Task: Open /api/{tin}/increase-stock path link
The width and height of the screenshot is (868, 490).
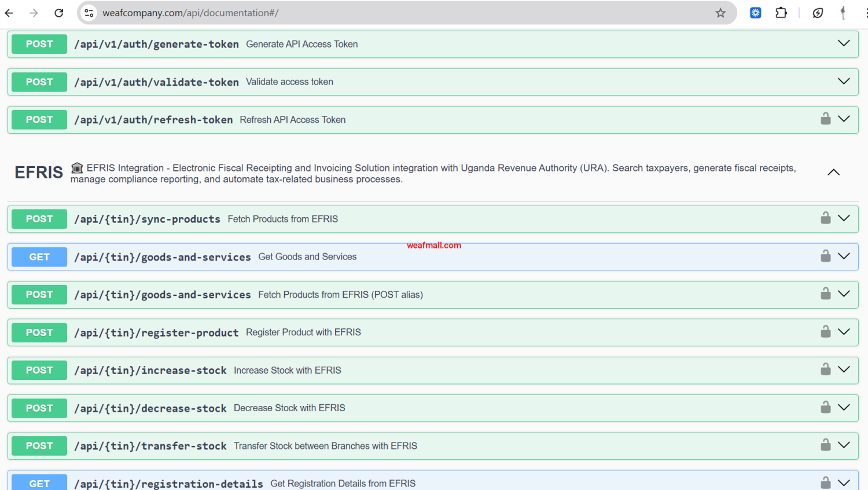Action: point(150,371)
